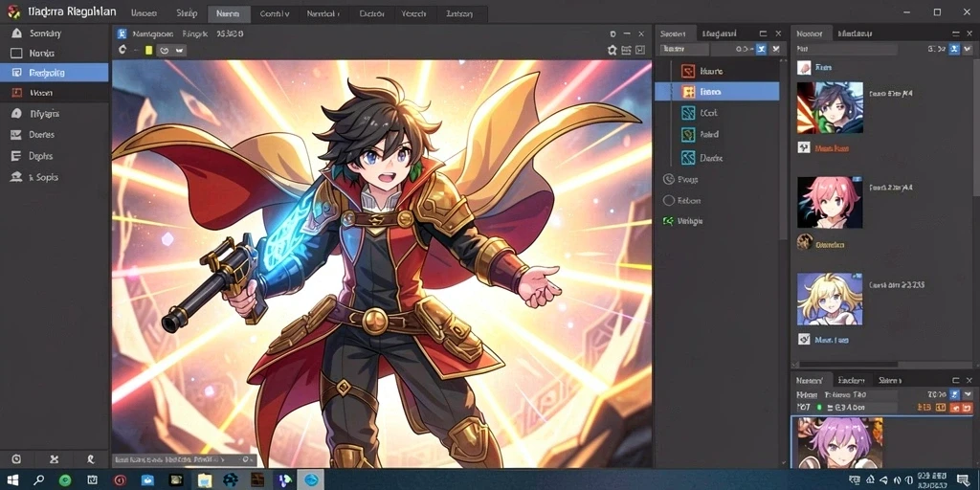Click the green arrow icon in middle panel
The height and width of the screenshot is (490, 980).
(668, 221)
